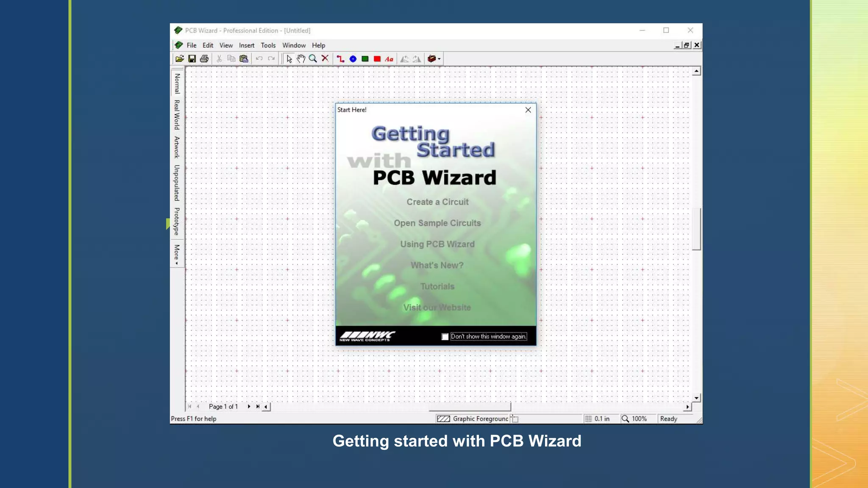This screenshot has height=488, width=868.
Task: Click the What's New? link
Action: pyautogui.click(x=437, y=266)
